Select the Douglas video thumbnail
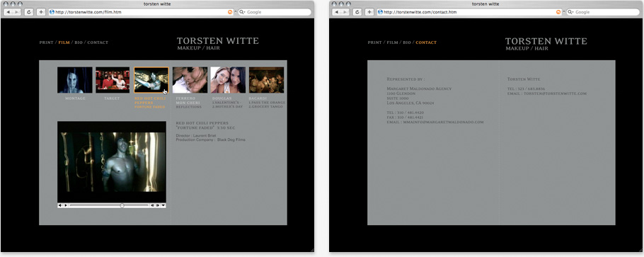This screenshot has height=257, width=644. (228, 80)
